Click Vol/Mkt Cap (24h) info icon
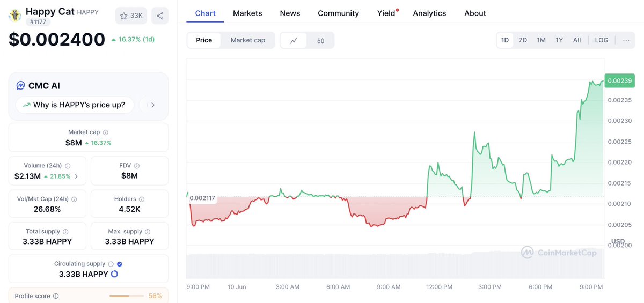This screenshot has height=303, width=644. pyautogui.click(x=74, y=199)
